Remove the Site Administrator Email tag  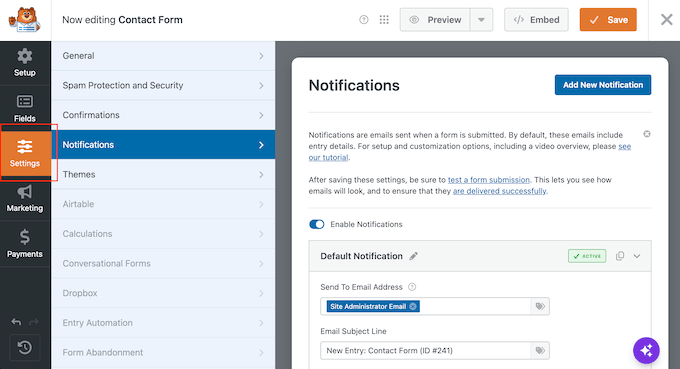pos(413,307)
